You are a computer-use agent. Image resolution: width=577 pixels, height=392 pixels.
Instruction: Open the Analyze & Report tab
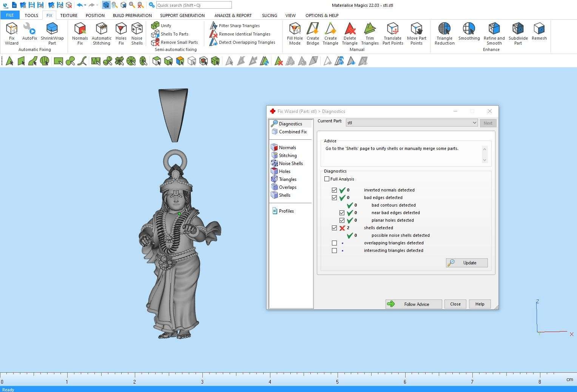click(x=233, y=15)
